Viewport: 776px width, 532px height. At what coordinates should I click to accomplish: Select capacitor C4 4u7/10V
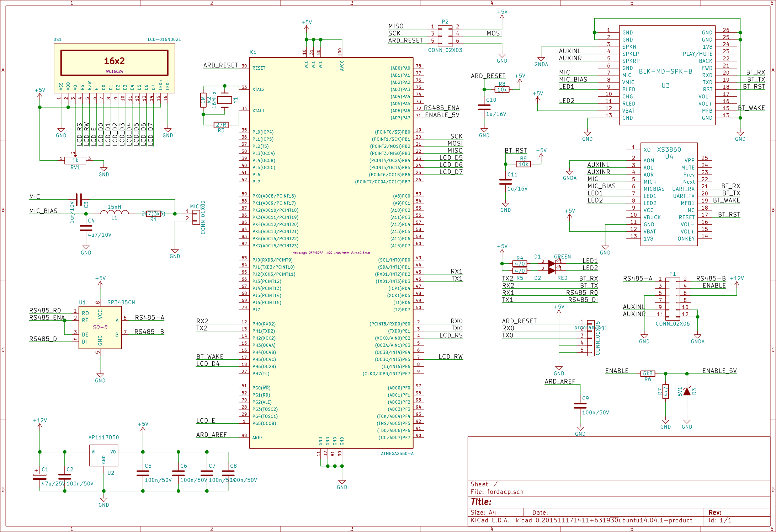tap(86, 228)
